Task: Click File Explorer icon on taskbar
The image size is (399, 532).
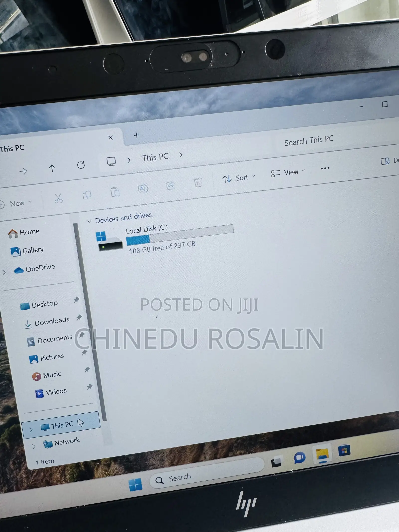Action: point(322,454)
